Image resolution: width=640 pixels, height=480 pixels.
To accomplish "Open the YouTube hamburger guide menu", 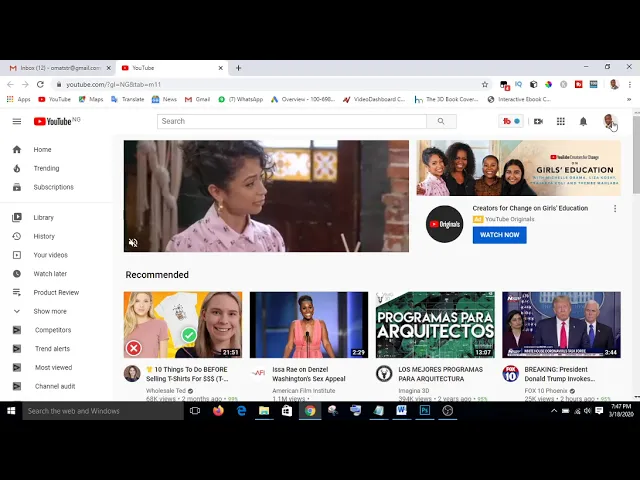I will tap(17, 121).
